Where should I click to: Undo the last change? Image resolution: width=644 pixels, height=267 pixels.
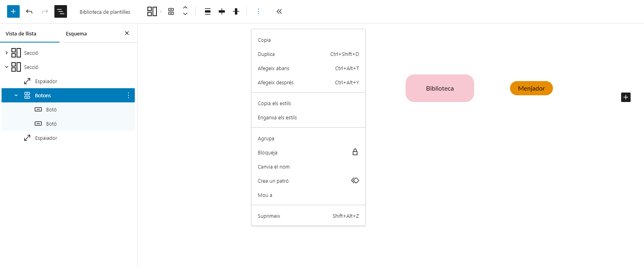(29, 11)
